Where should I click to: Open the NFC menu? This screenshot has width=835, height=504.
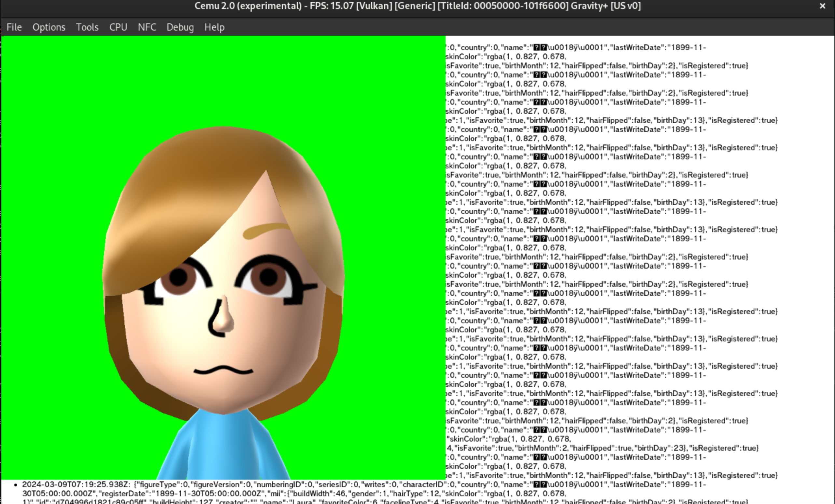(x=147, y=27)
